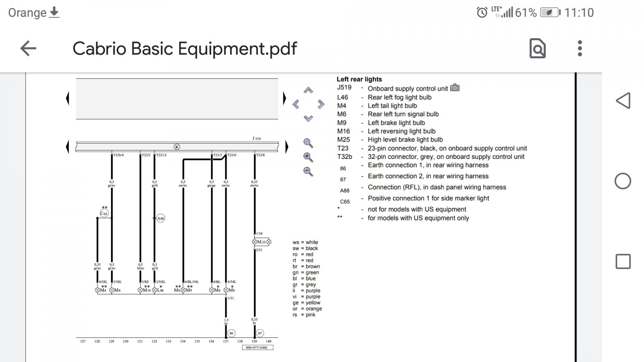Click 'for models with US equipment only' note

coord(418,218)
